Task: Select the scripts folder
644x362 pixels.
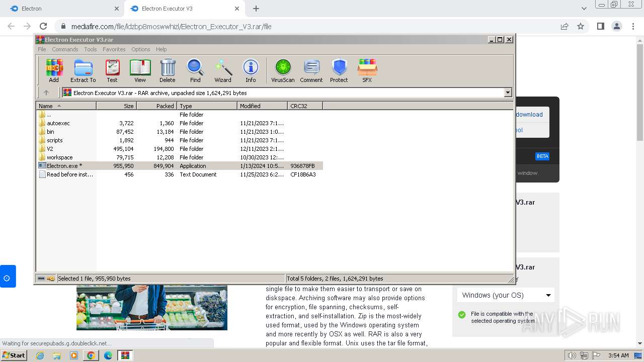Action: coord(180,140)
